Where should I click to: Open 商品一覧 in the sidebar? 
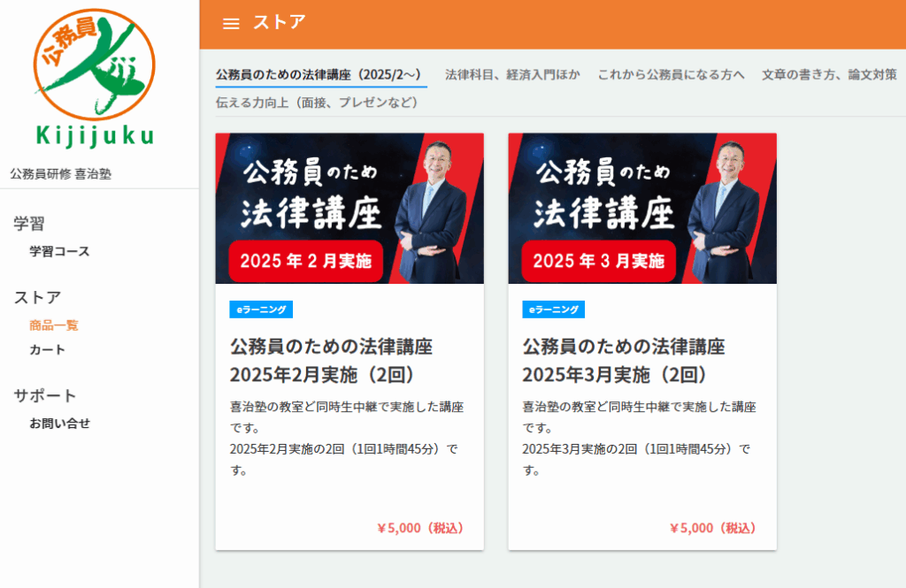[x=54, y=325]
